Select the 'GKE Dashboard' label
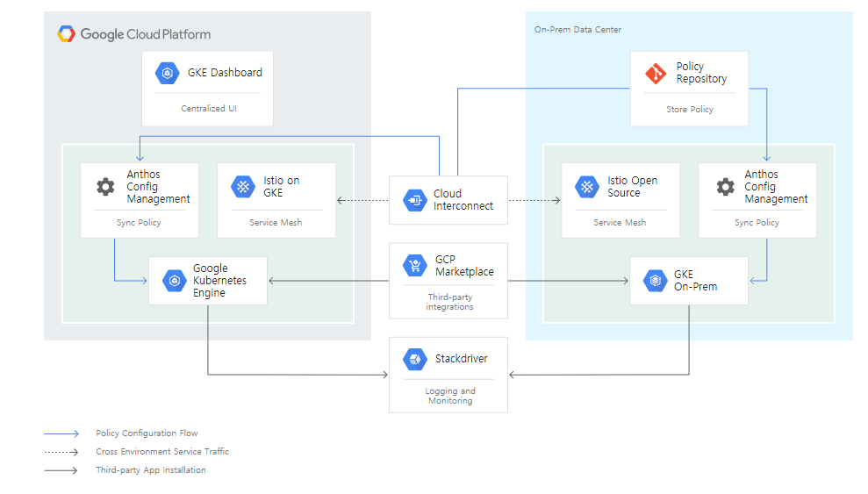 [225, 73]
